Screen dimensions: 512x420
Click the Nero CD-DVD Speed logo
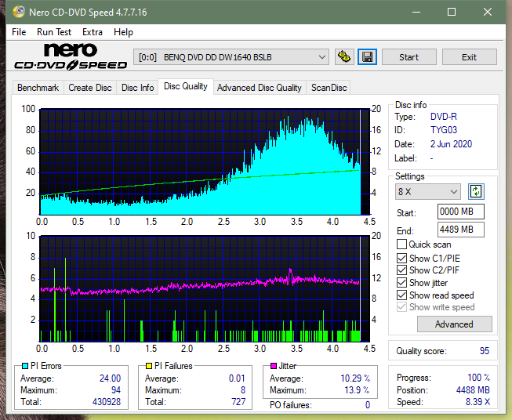click(71, 56)
